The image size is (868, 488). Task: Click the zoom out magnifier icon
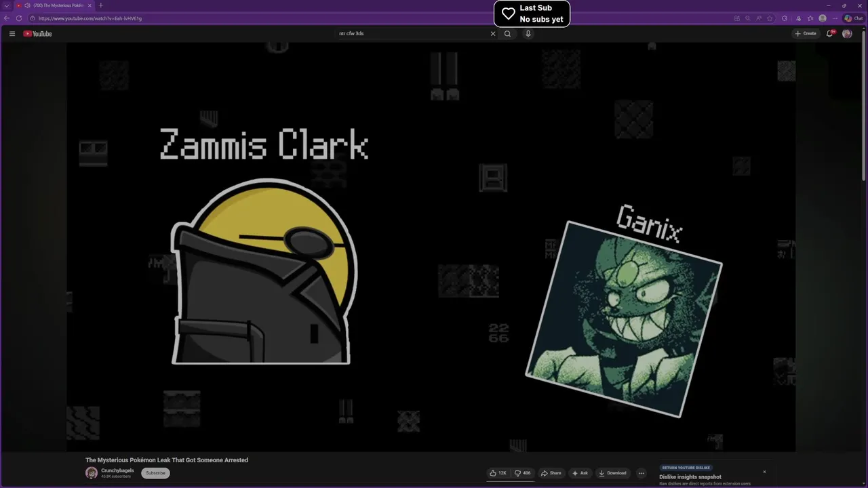(x=748, y=18)
